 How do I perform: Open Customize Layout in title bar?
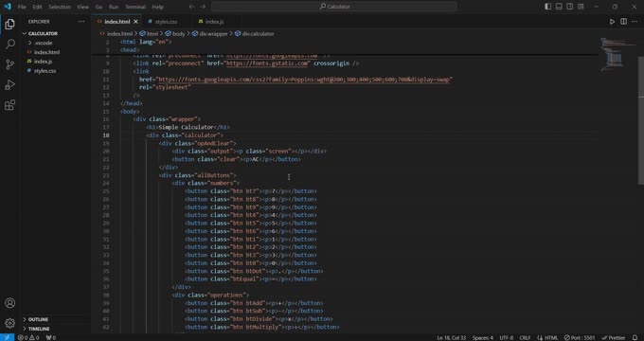(581, 7)
